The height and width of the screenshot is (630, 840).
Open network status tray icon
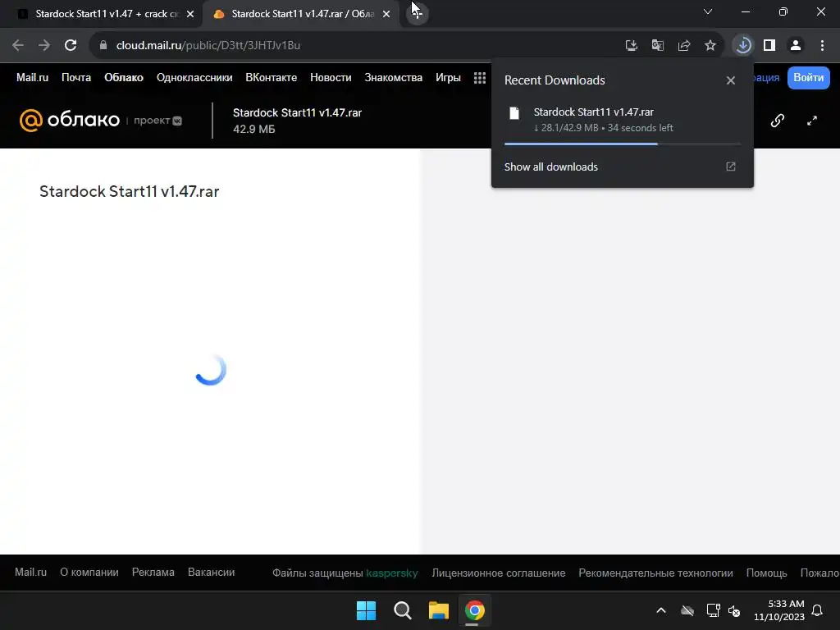point(713,610)
